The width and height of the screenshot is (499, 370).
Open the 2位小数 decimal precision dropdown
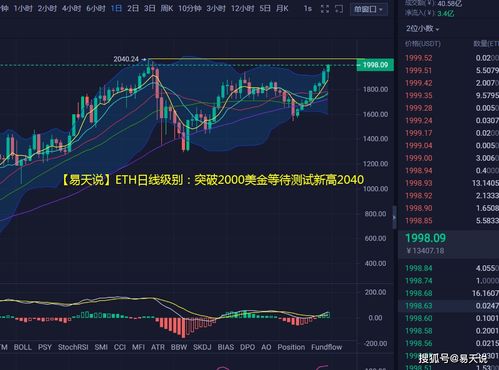point(422,29)
